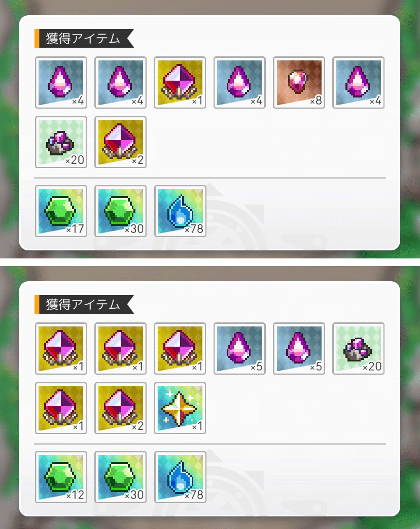
Task: Tap the gold crystal ×1 in top panel
Action: tap(180, 83)
